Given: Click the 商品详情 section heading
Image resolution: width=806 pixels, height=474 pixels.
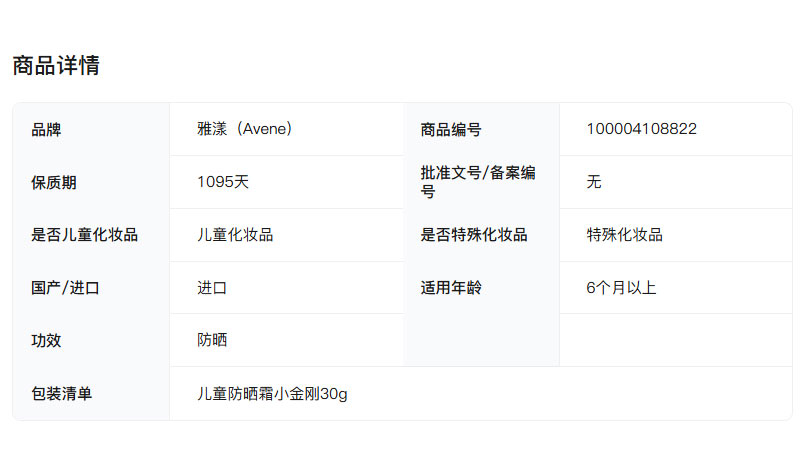Looking at the screenshot, I should [x=56, y=66].
